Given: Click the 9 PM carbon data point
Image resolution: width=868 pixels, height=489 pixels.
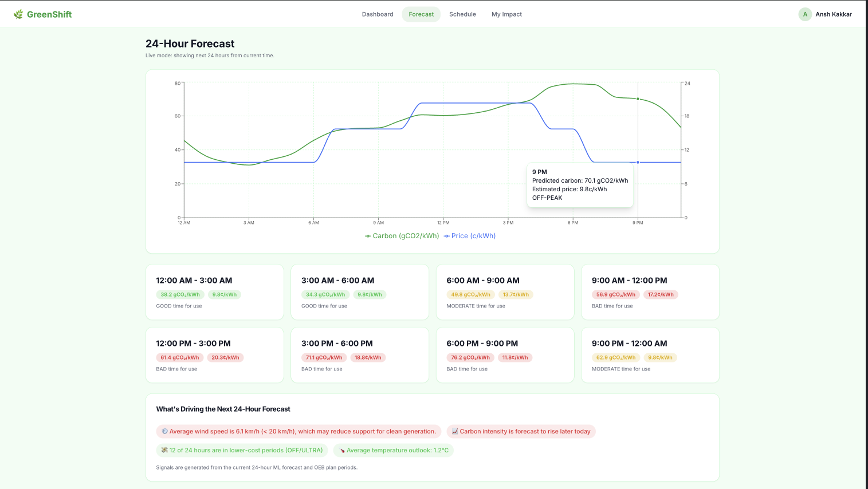Looking at the screenshot, I should pyautogui.click(x=638, y=99).
